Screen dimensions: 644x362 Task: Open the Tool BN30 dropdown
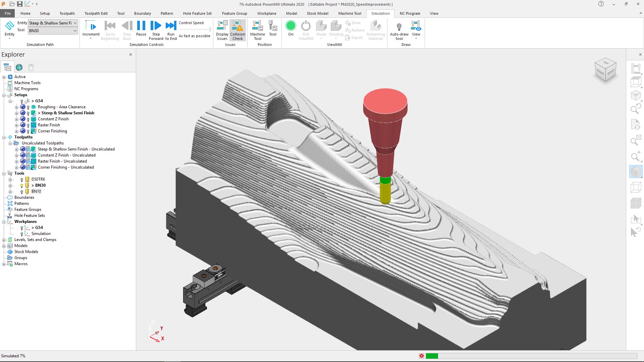click(x=53, y=31)
